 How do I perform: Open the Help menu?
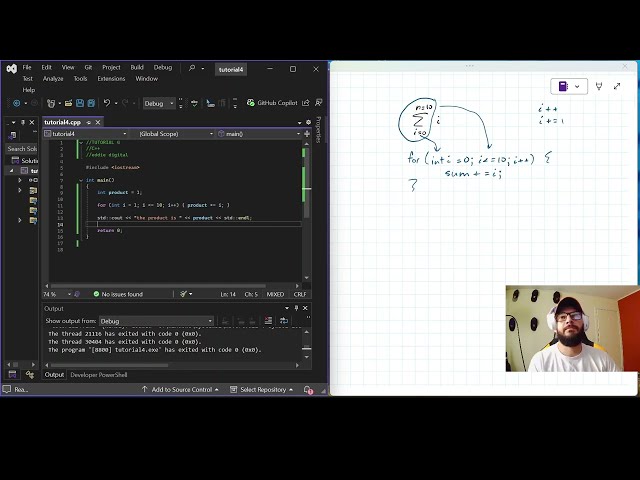click(29, 90)
